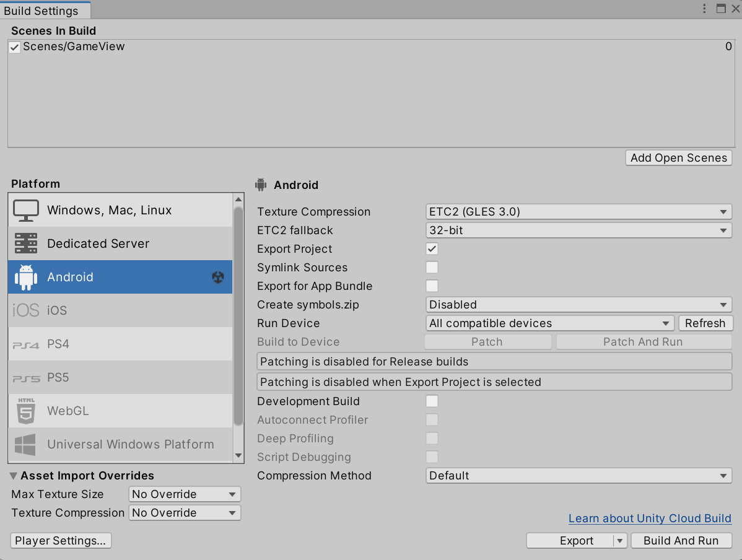Open the Texture Compression ETC2 dropdown
The image size is (742, 560).
(x=578, y=211)
